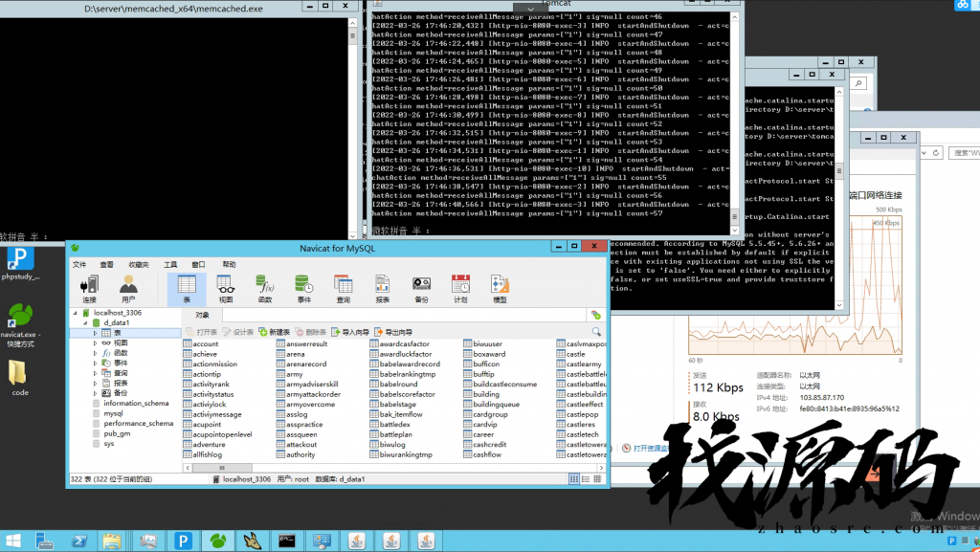This screenshot has width=980, height=552.
Task: Open the 窗口 (Window) menu in Navicat
Action: [x=198, y=265]
